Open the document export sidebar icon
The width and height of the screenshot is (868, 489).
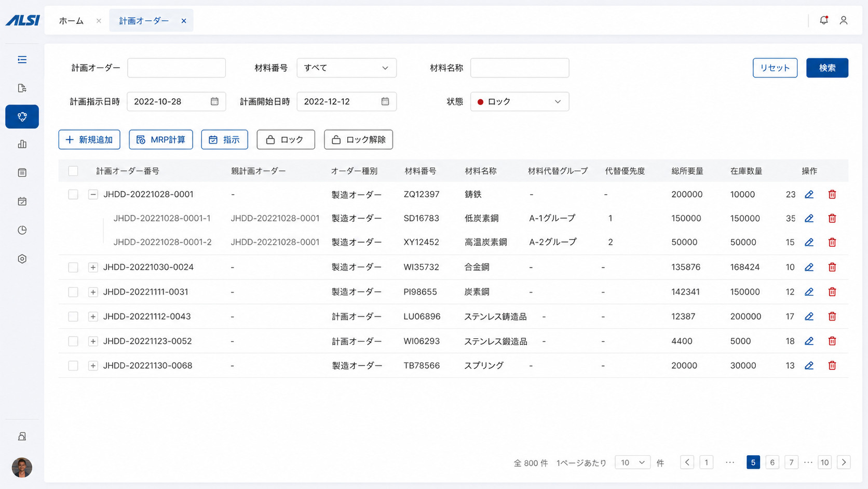click(x=22, y=88)
